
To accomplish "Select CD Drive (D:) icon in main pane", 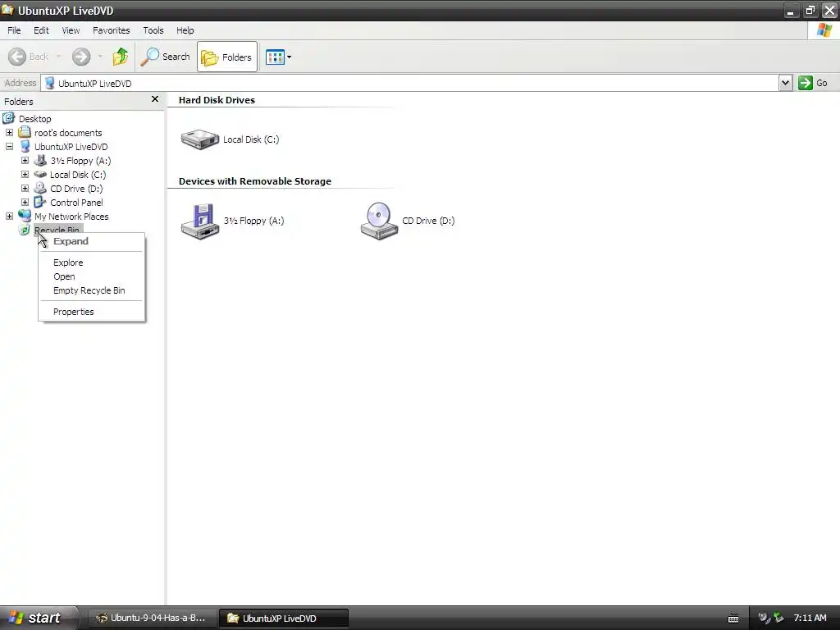I will tap(379, 221).
